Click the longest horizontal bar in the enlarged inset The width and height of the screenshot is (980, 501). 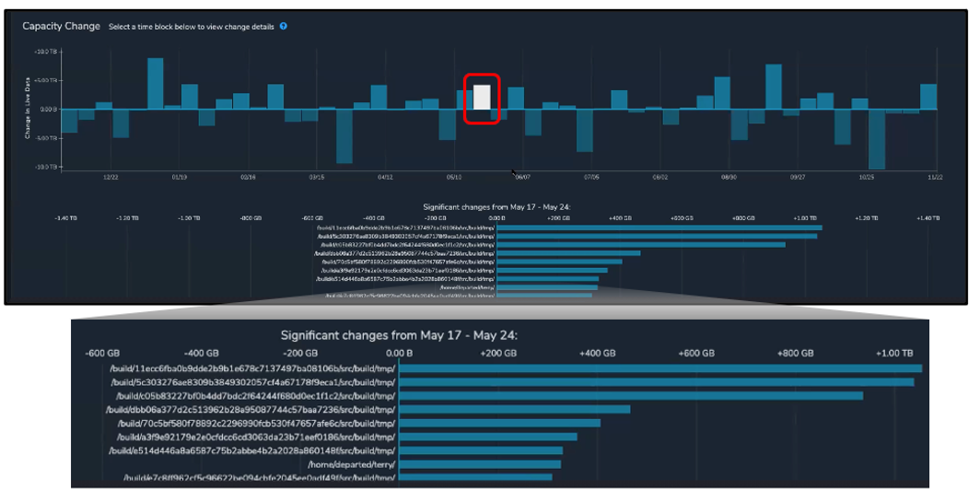(x=659, y=368)
